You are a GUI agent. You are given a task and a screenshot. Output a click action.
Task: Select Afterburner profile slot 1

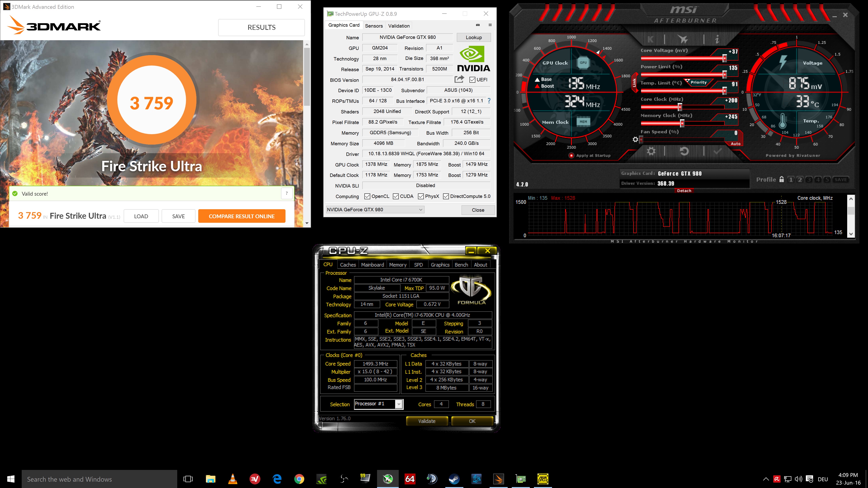point(791,180)
